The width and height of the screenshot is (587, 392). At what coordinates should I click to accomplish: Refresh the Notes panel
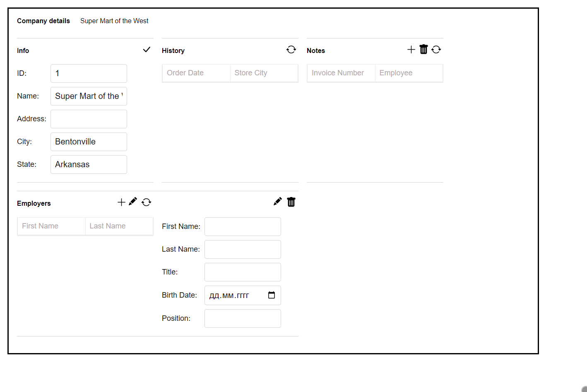(x=436, y=50)
